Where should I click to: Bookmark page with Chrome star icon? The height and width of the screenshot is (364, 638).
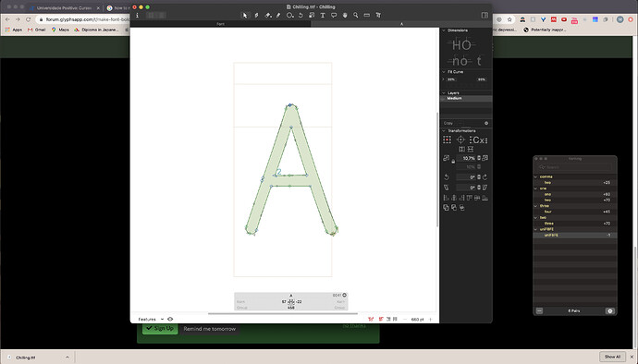click(x=509, y=19)
